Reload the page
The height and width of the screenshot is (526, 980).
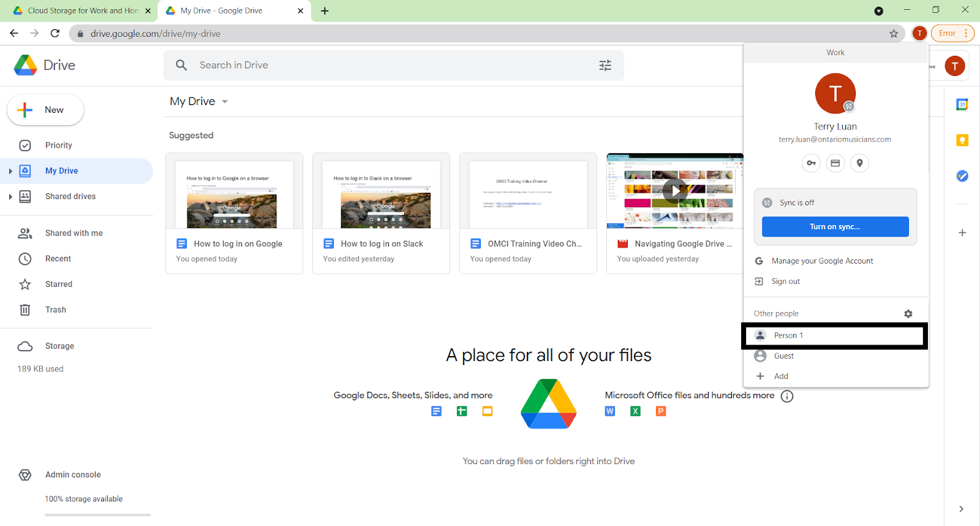pyautogui.click(x=55, y=33)
